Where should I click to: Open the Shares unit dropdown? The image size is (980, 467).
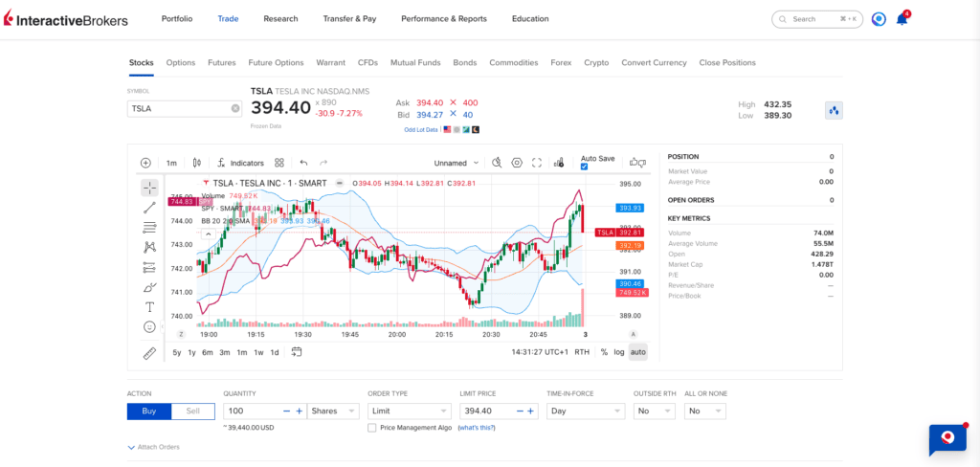pos(333,411)
